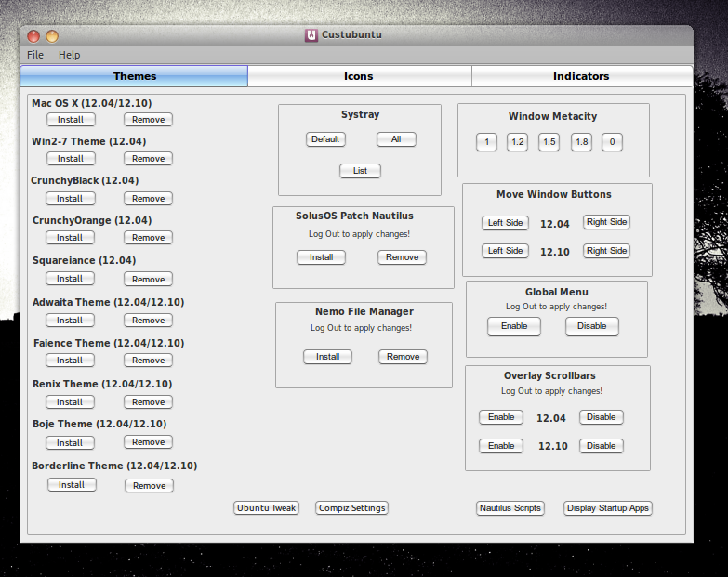The width and height of the screenshot is (728, 577).
Task: Install Nemo File Manager
Action: click(328, 356)
